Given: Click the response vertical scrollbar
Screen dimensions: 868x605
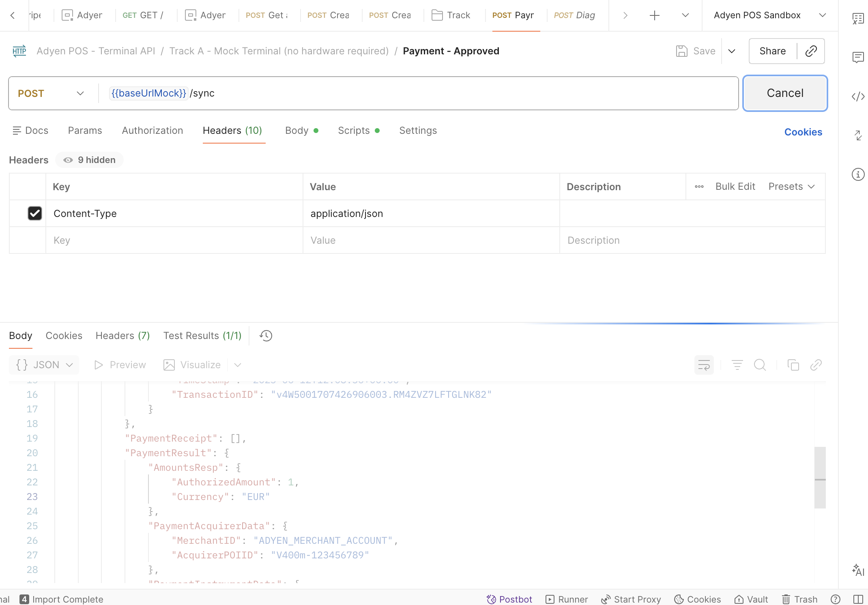Looking at the screenshot, I should tap(820, 478).
